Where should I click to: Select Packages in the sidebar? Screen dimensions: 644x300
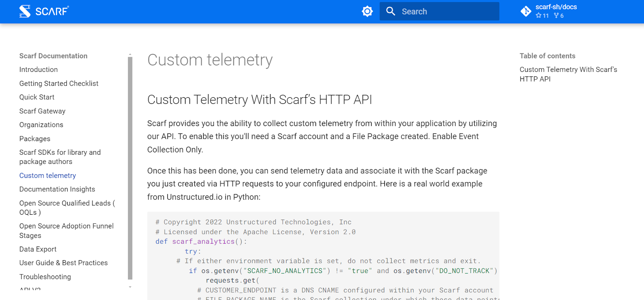tap(35, 139)
